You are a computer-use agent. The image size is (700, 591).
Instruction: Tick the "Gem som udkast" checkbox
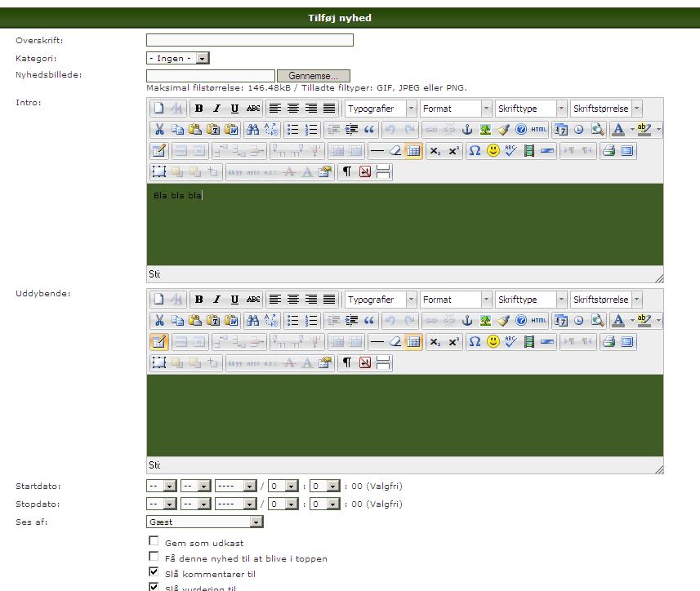tap(154, 541)
